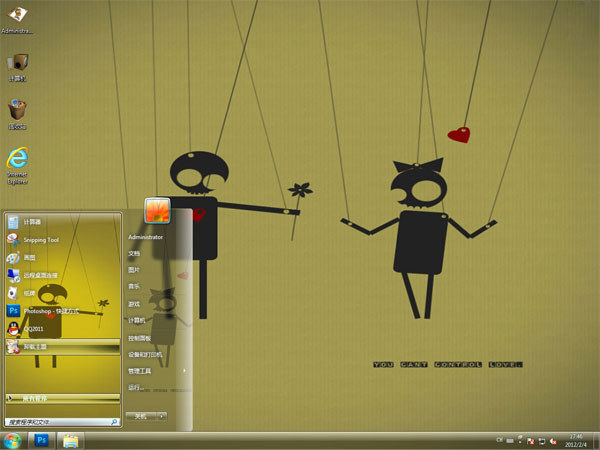Click the help icon in language bar
This screenshot has width=600, height=450.
pyautogui.click(x=520, y=439)
